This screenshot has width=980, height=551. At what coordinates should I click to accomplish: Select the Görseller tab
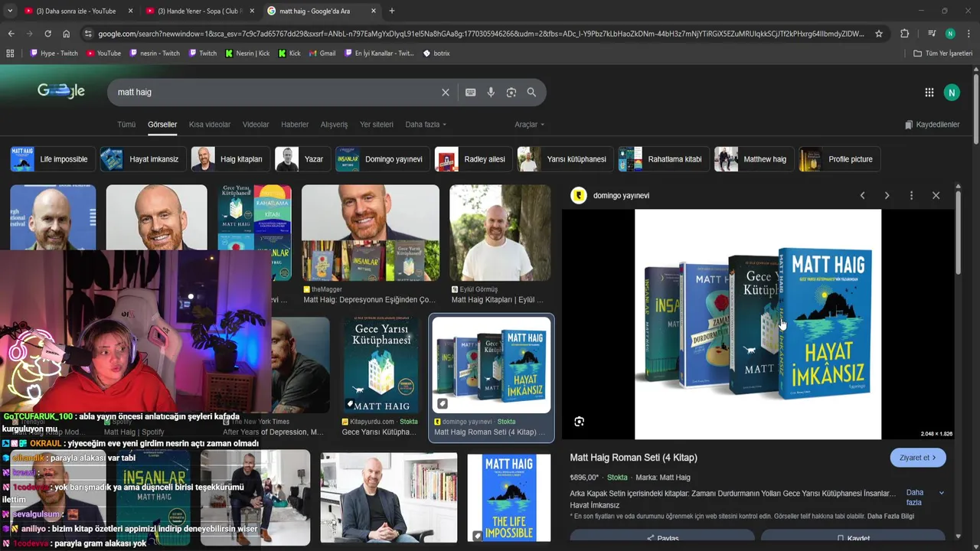tap(162, 125)
